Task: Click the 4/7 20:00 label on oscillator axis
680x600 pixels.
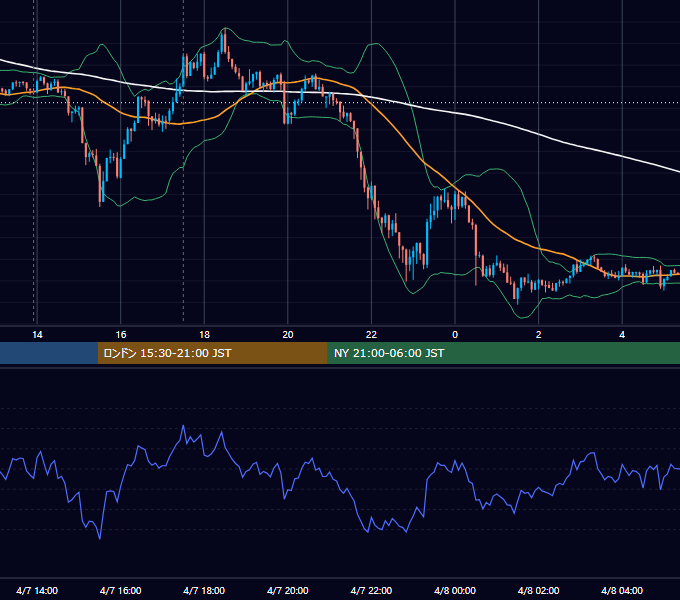Action: 288,590
